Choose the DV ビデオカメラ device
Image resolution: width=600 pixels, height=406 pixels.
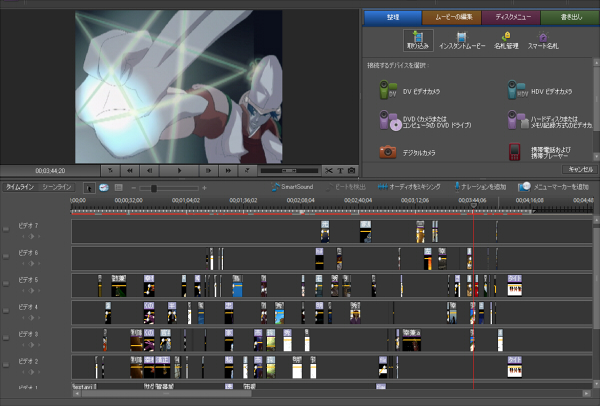pyautogui.click(x=409, y=91)
